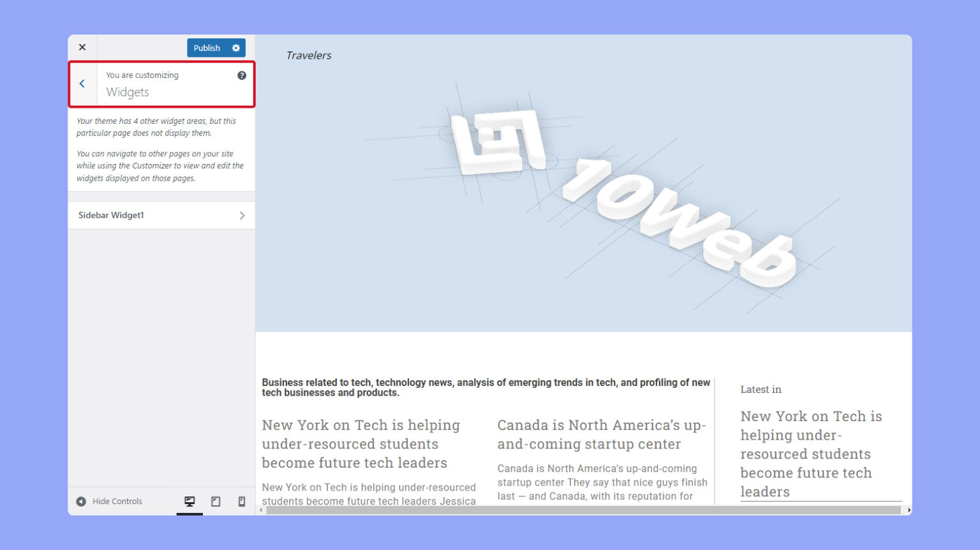Click Hide Controls label

click(x=117, y=501)
